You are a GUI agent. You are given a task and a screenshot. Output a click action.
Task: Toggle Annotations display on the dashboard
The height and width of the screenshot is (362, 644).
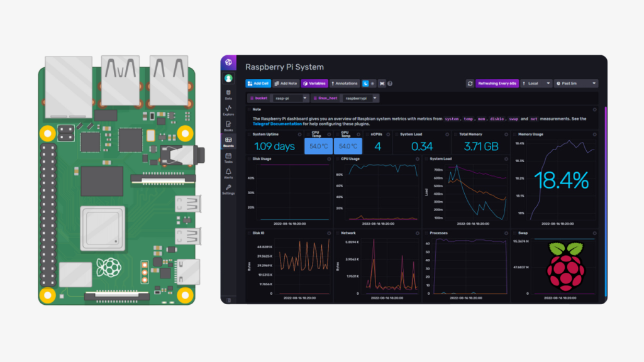(x=345, y=83)
